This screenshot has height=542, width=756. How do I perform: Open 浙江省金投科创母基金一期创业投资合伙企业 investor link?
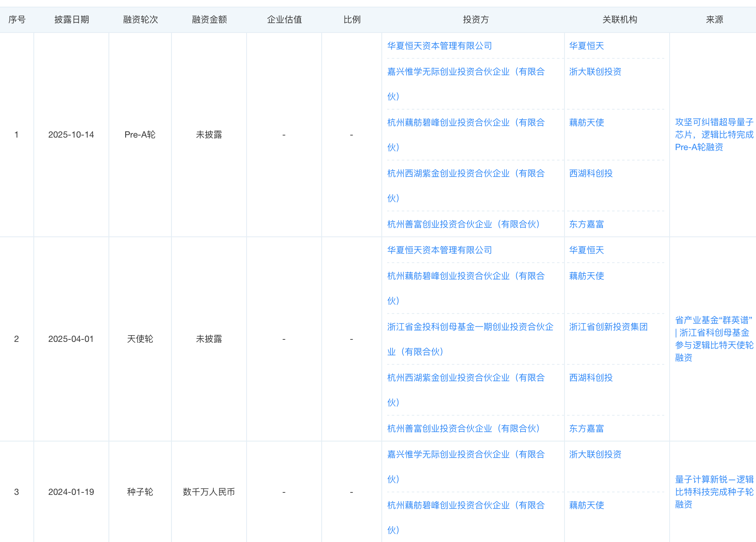coord(470,327)
